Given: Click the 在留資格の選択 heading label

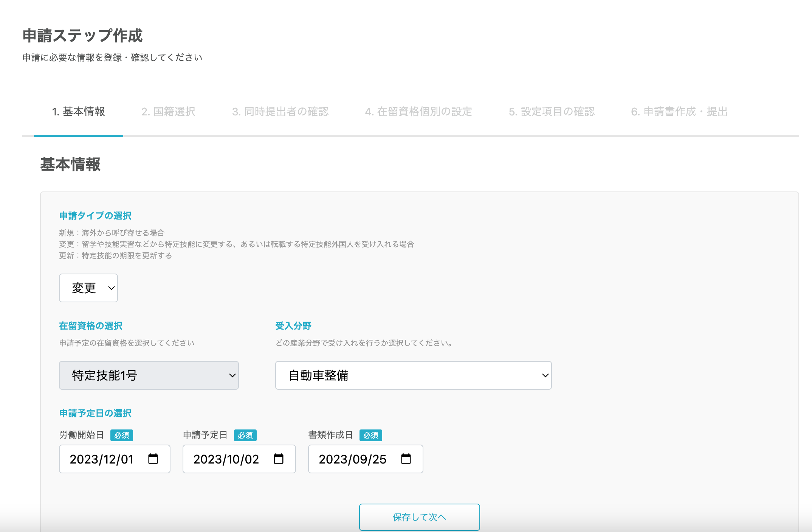Looking at the screenshot, I should pos(91,326).
